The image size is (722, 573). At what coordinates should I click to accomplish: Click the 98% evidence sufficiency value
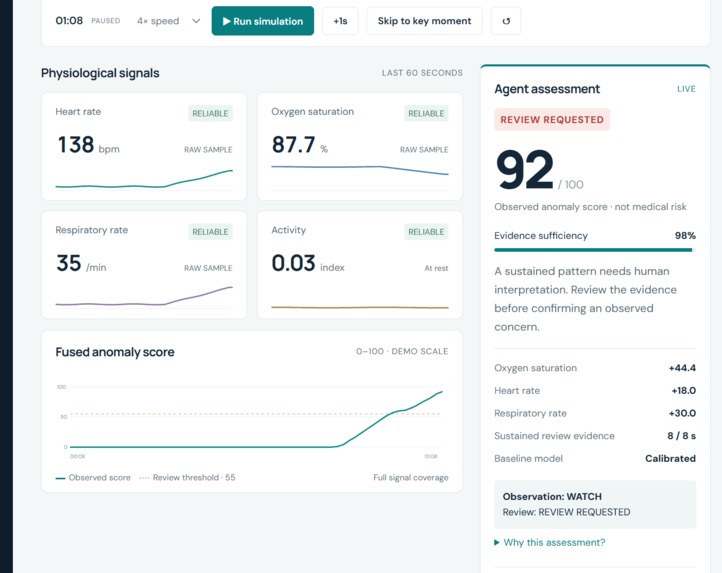pos(685,236)
